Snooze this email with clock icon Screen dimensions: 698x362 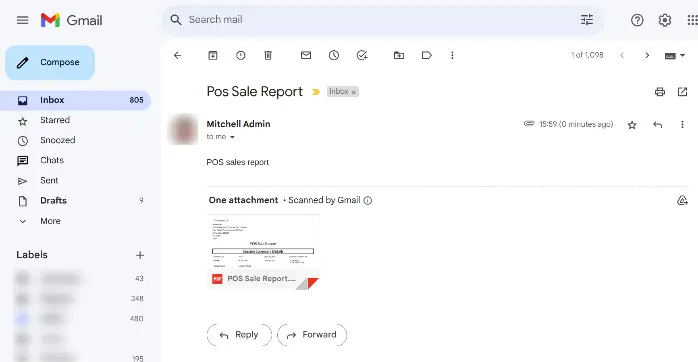point(334,55)
